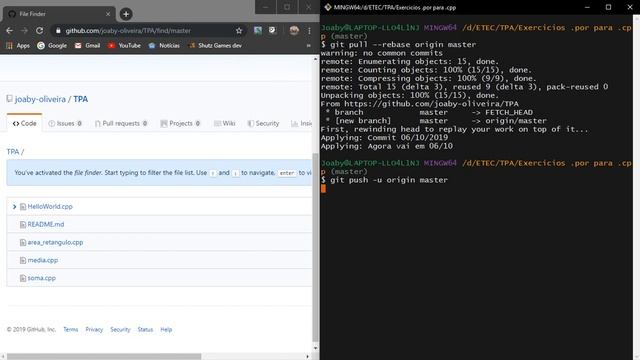Open the Privacy footer link
This screenshot has height=360, width=640.
[94, 329]
